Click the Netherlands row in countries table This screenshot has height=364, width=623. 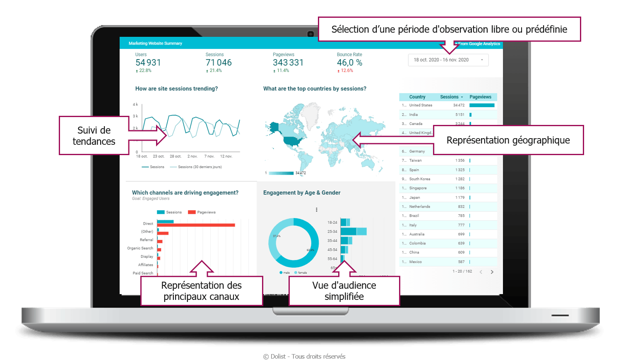coord(448,206)
